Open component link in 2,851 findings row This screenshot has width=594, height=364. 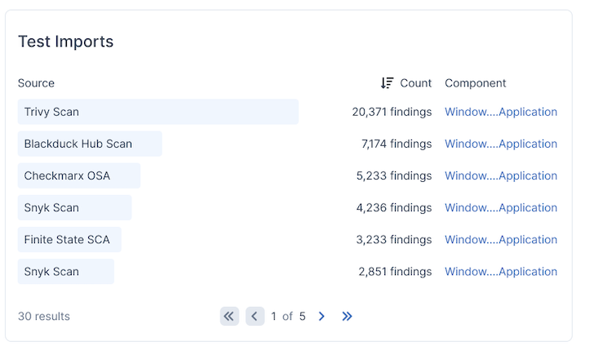click(500, 272)
